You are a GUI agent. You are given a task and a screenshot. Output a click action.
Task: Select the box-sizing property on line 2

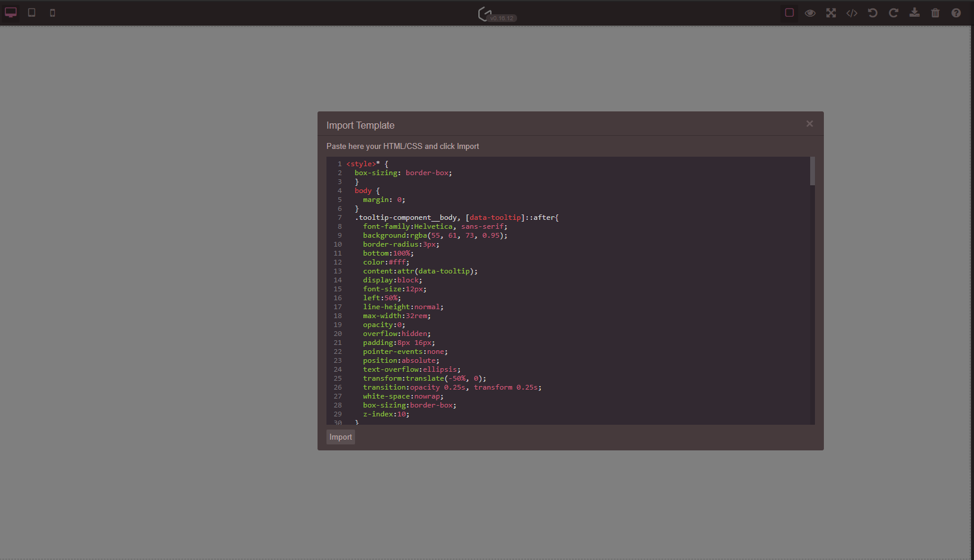coord(376,173)
